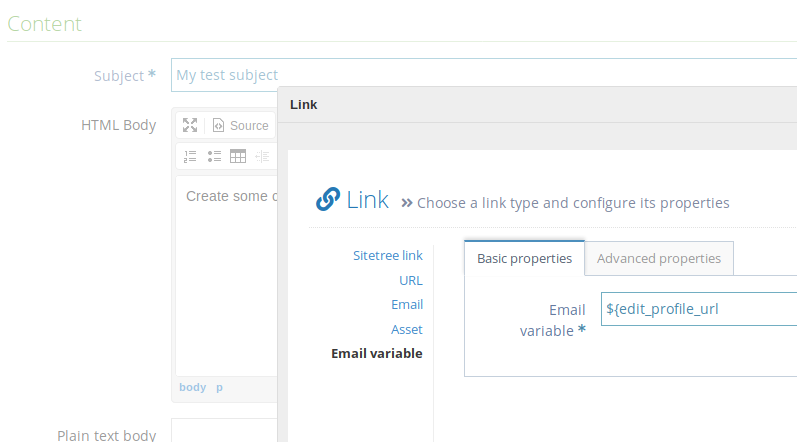
Task: Insert bulleted list in editor
Action: [x=214, y=156]
